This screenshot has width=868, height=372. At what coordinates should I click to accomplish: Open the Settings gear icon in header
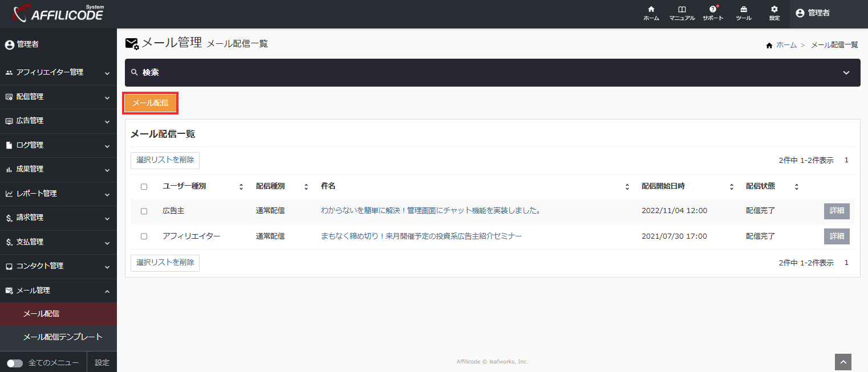[774, 10]
